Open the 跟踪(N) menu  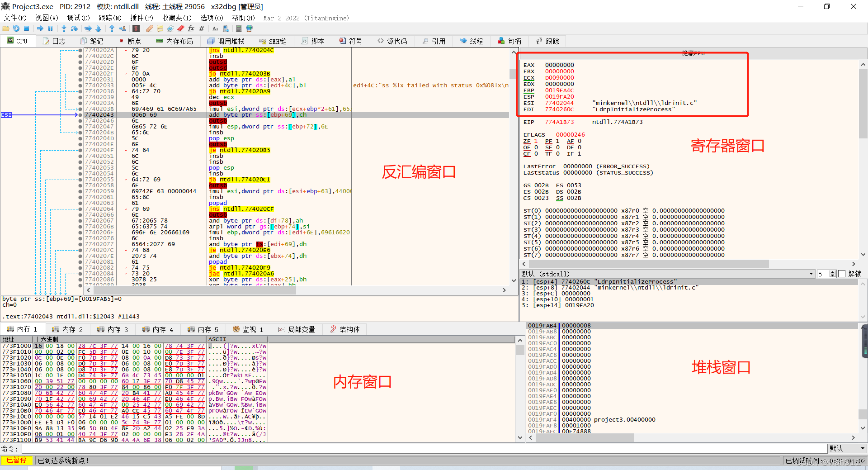tap(110, 18)
